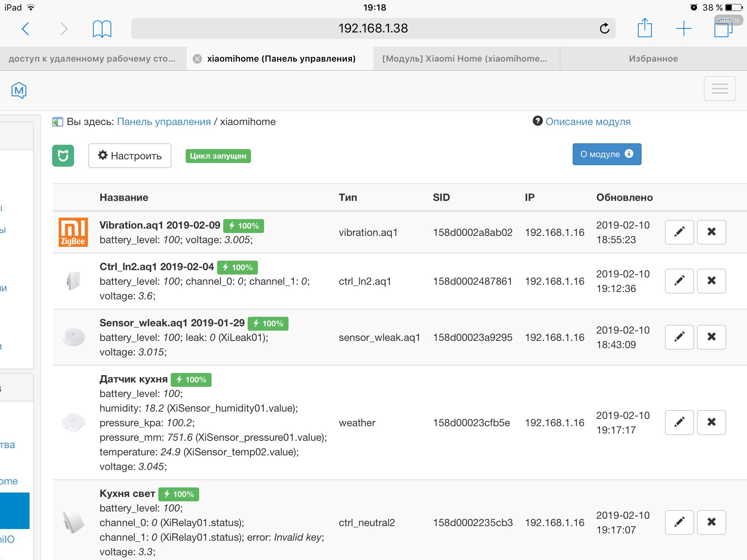Edit the Vibration.aq1 device with pencil
The width and height of the screenshot is (747, 560).
click(679, 232)
